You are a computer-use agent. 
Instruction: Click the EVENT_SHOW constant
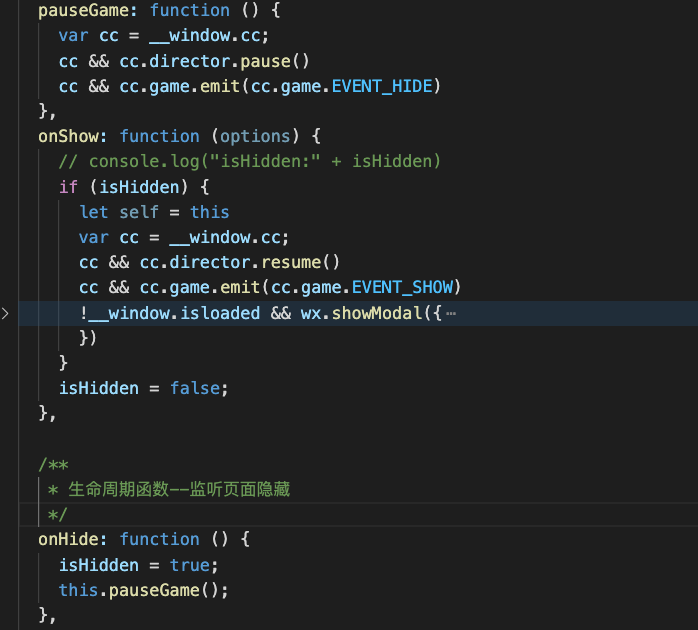point(402,287)
